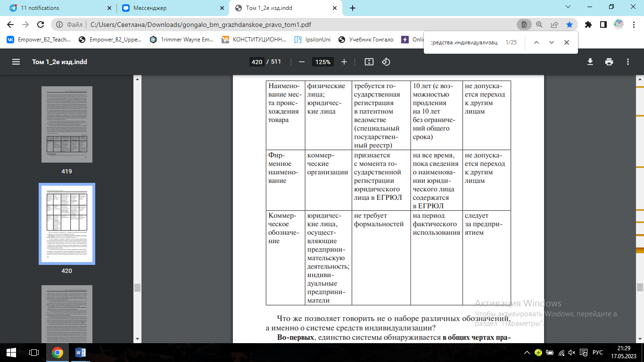The image size is (644, 362).
Task: Zoom out of the PDF
Action: [302, 62]
